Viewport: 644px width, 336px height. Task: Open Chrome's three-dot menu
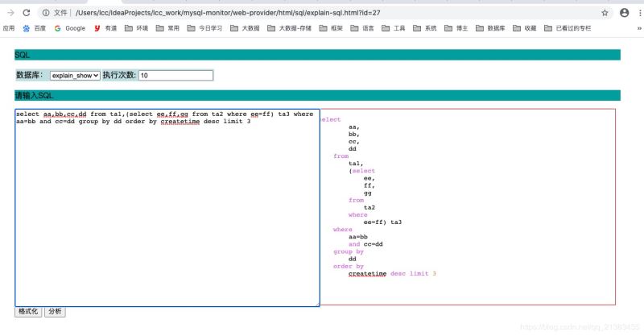(639, 13)
